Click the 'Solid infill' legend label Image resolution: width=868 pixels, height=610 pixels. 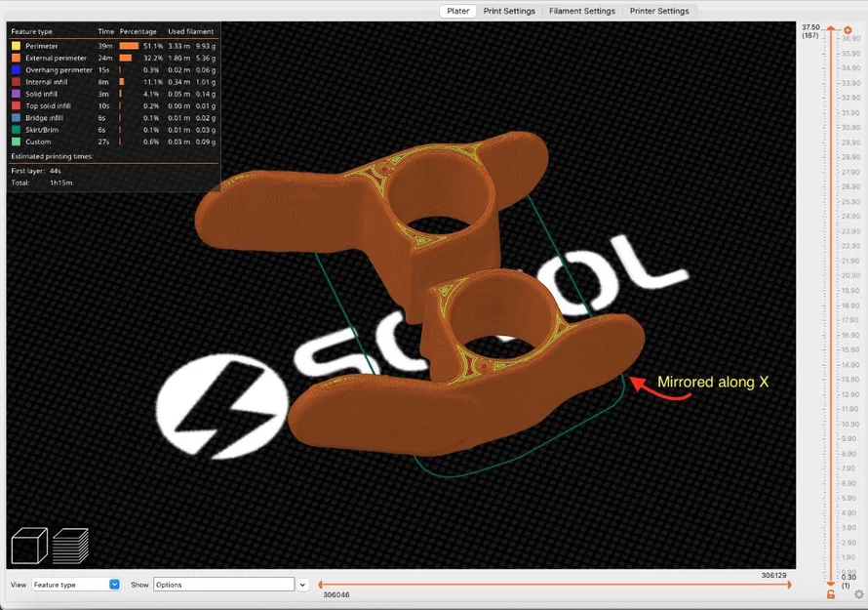[x=41, y=94]
